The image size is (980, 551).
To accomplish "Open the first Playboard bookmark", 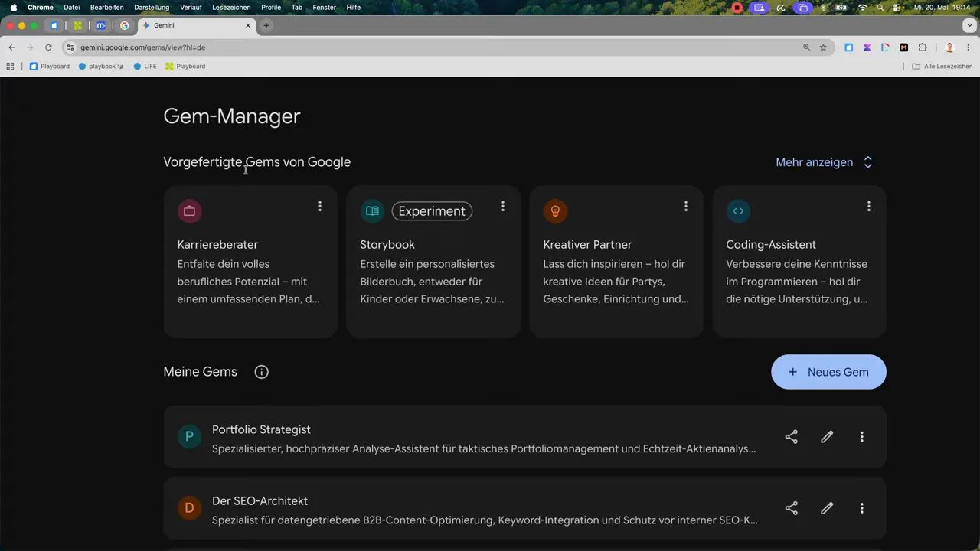I will point(49,67).
